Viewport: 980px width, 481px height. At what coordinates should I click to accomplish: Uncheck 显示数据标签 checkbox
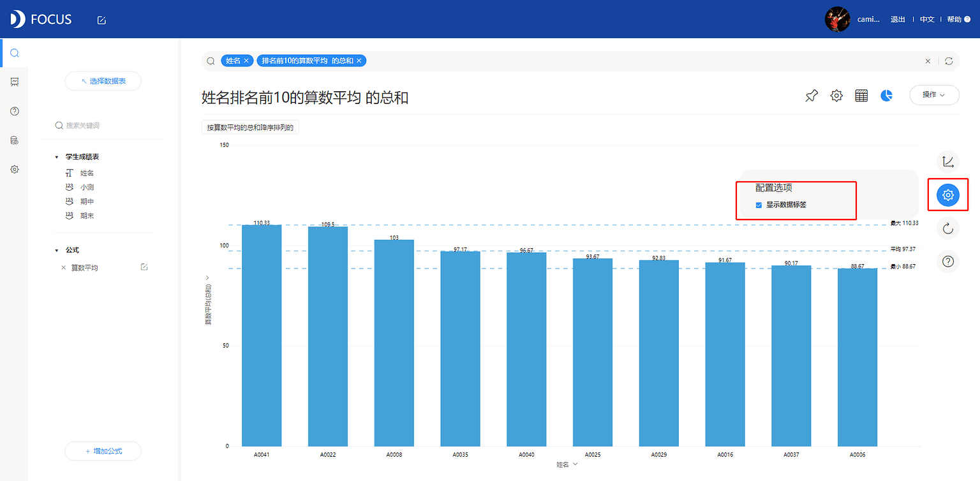click(759, 205)
